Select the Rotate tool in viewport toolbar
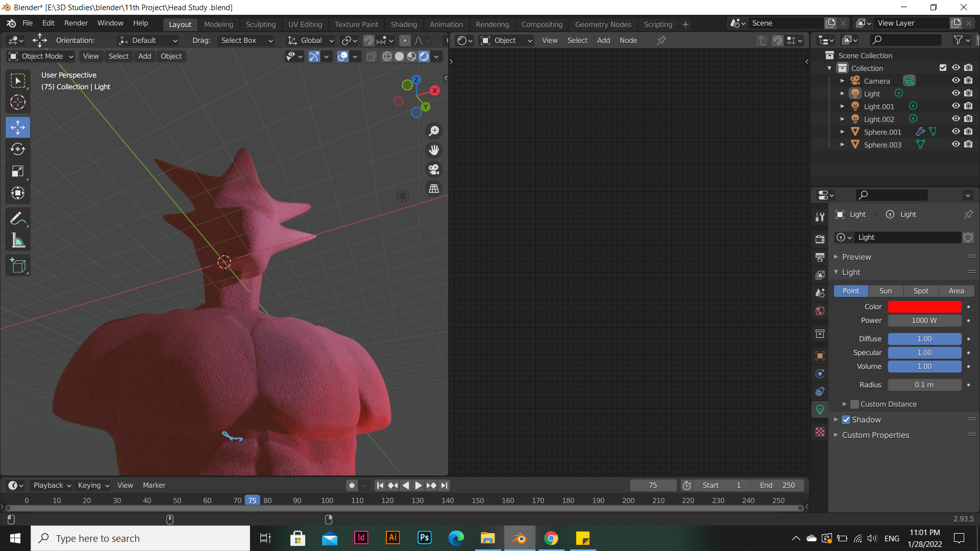The image size is (980, 551). coord(18,149)
